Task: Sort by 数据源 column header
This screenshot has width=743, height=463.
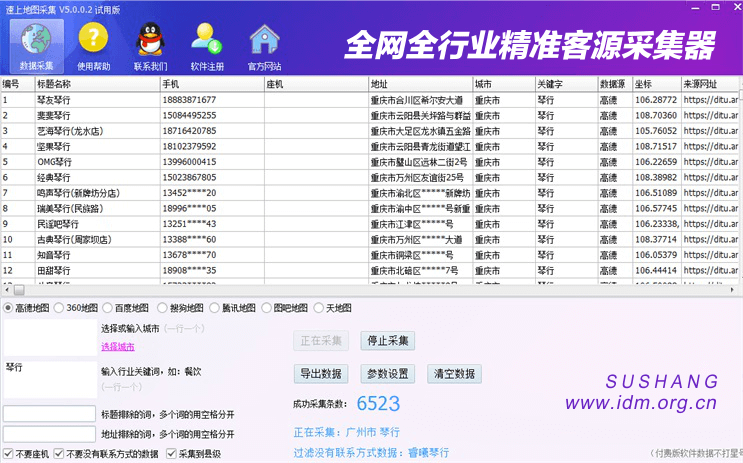Action: (616, 84)
